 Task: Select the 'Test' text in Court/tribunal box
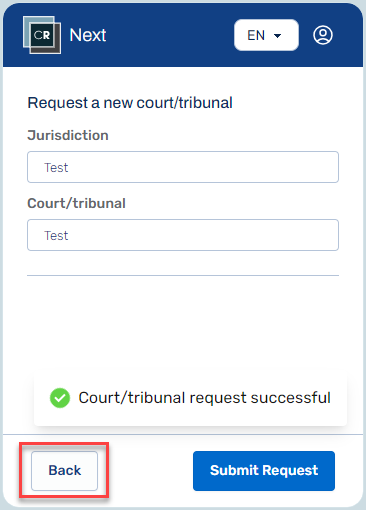point(56,236)
